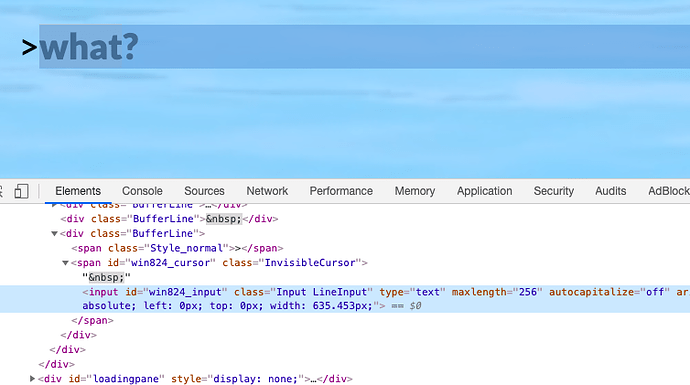This screenshot has width=690, height=385.
Task: Open the Application tab
Action: [x=484, y=191]
